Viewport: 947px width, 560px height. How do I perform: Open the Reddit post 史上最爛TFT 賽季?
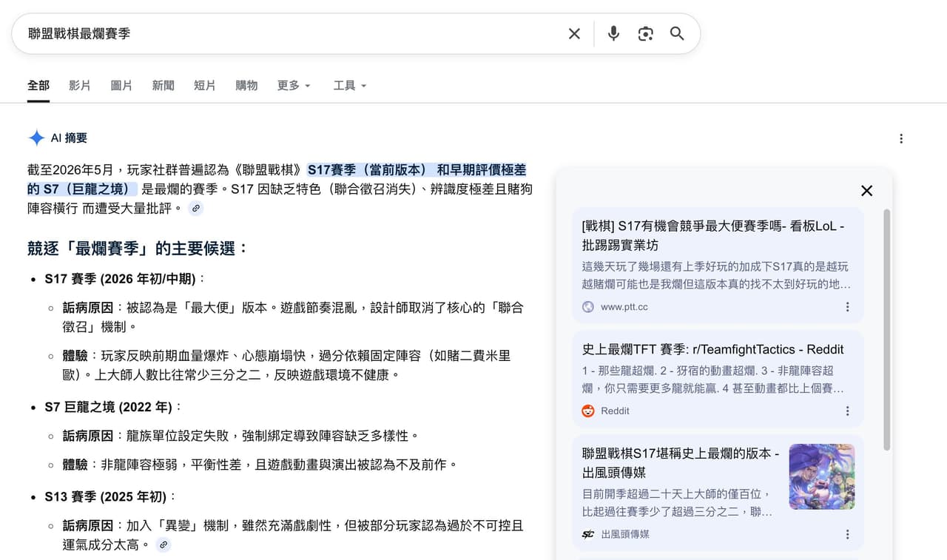[713, 349]
